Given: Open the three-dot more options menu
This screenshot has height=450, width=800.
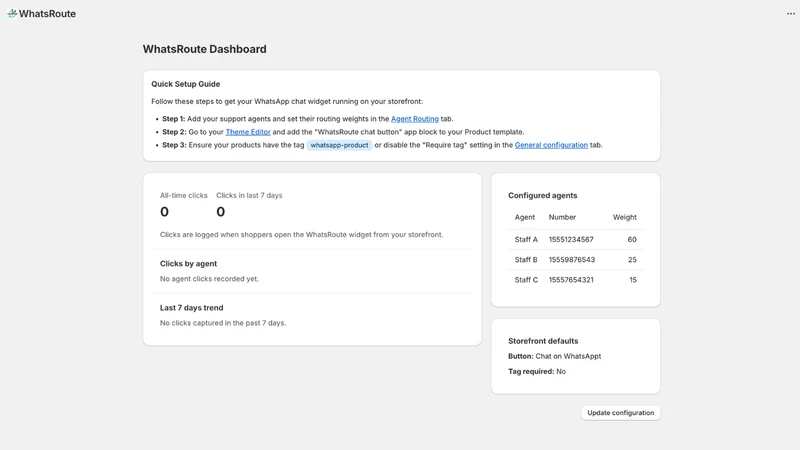Looking at the screenshot, I should pos(791,14).
